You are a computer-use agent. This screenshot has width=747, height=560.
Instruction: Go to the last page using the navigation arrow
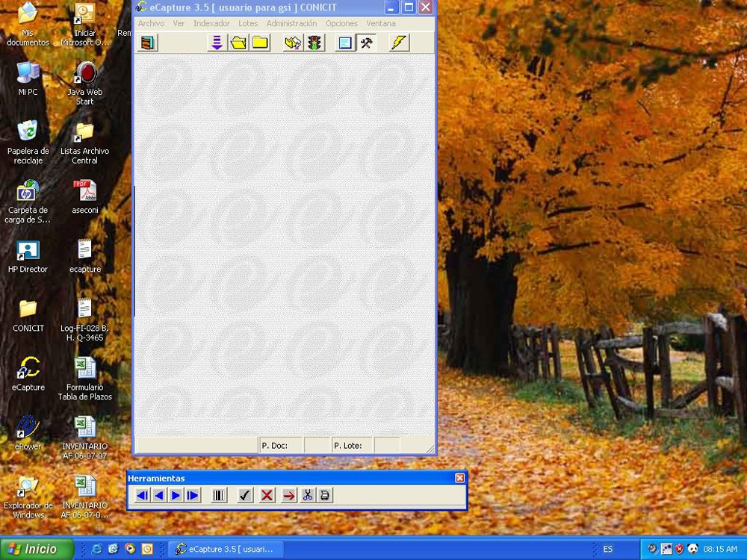193,495
